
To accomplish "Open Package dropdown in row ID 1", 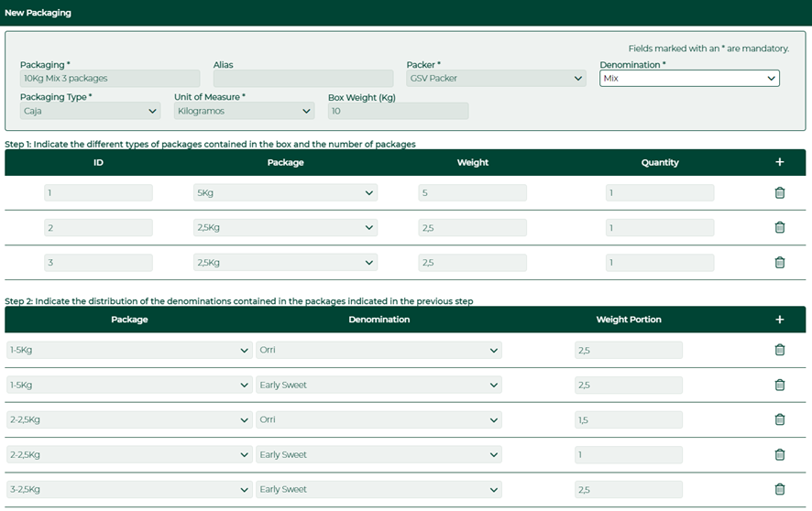I will point(285,193).
